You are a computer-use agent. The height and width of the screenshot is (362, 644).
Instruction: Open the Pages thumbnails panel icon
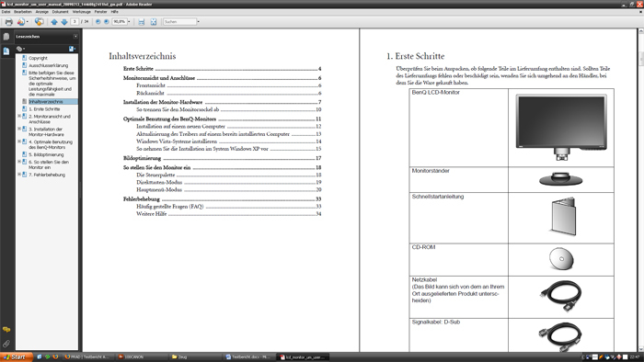[x=6, y=37]
